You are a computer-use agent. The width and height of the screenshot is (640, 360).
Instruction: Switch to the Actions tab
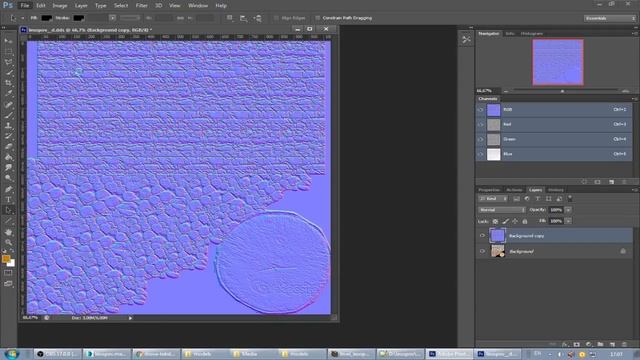click(x=514, y=190)
